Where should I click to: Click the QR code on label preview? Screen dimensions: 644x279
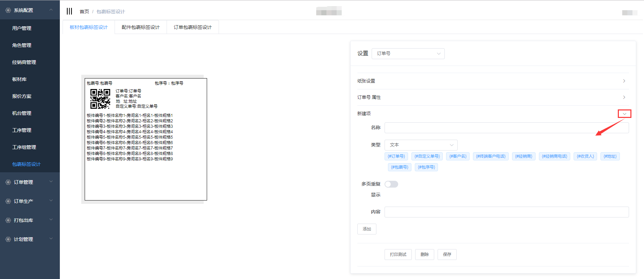pos(100,99)
